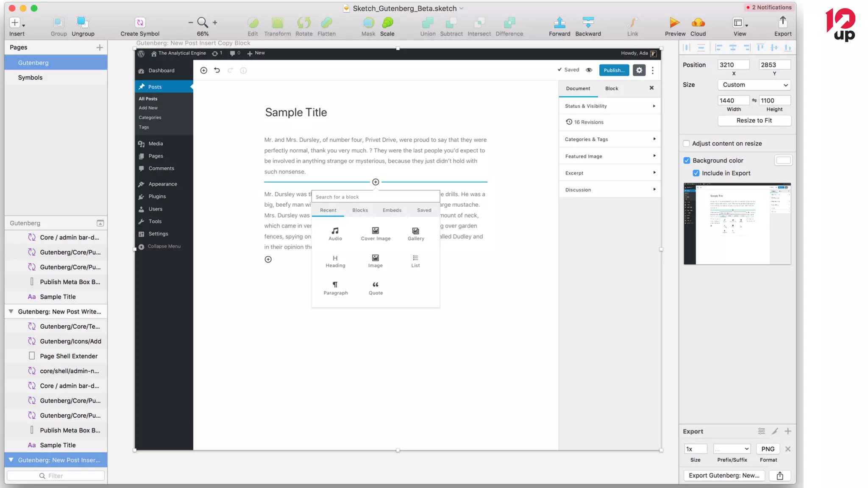Open the Prefix/Suffix dropdown in Export
Viewport: 868px width, 488px height.
tap(732, 449)
